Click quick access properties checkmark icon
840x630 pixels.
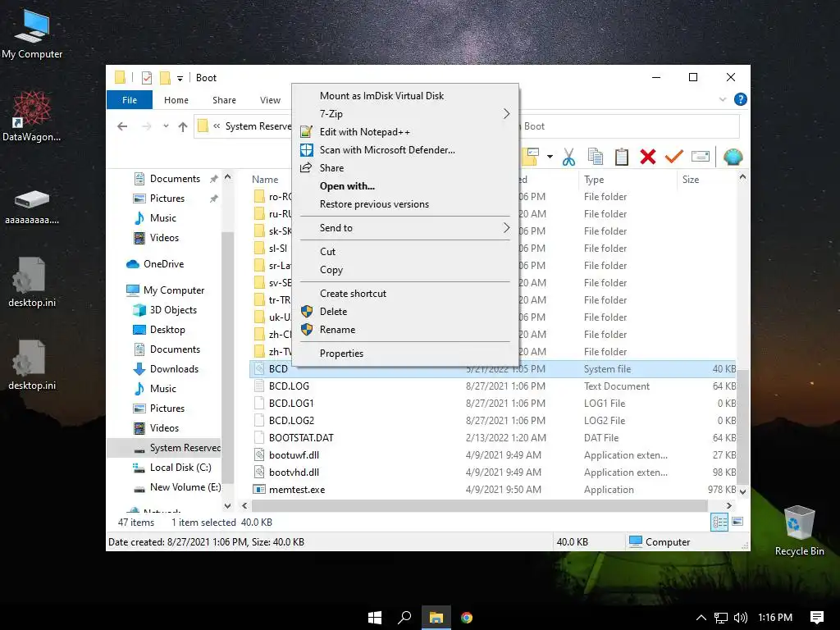point(147,78)
